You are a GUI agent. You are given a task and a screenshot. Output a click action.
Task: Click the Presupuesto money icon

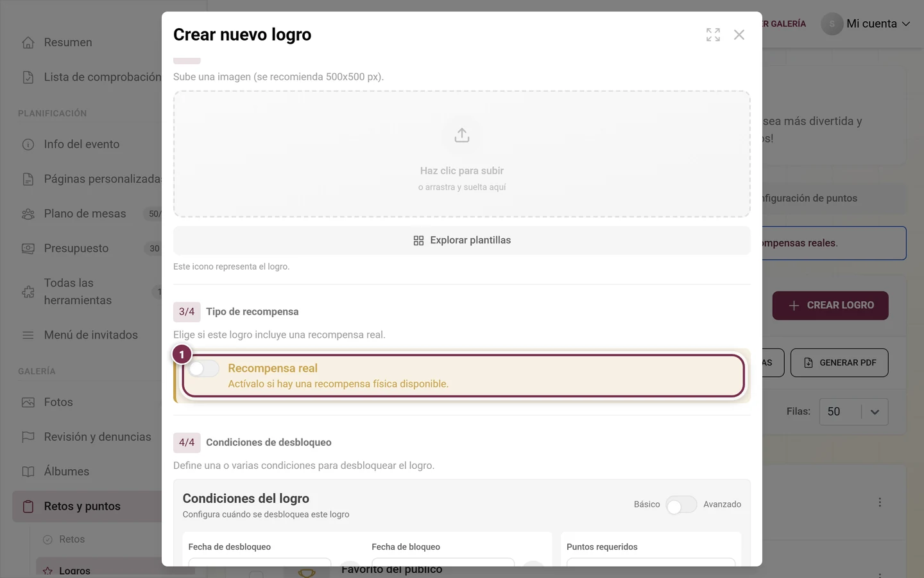[28, 249]
